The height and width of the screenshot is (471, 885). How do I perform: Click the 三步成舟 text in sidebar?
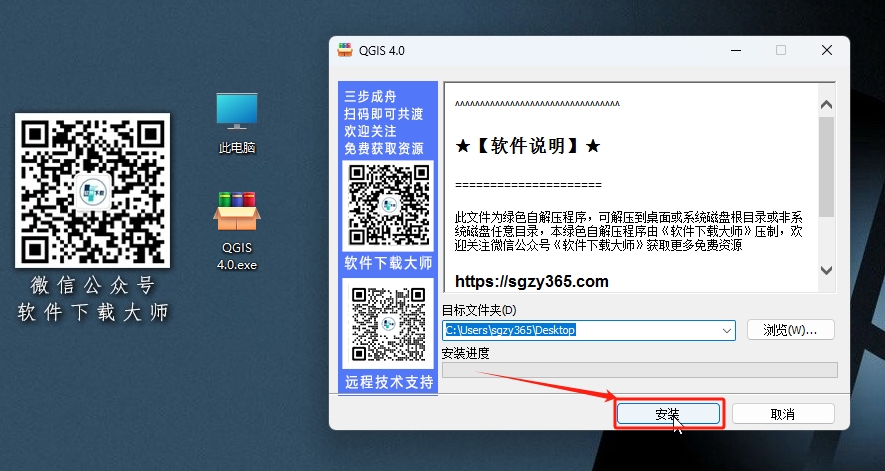(370, 97)
